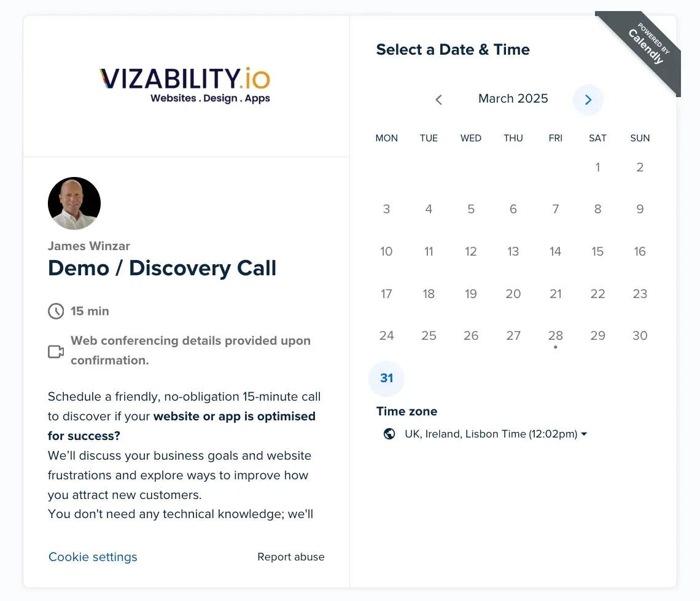This screenshot has width=700, height=601.
Task: Click the James Winzar host name
Action: click(x=89, y=246)
